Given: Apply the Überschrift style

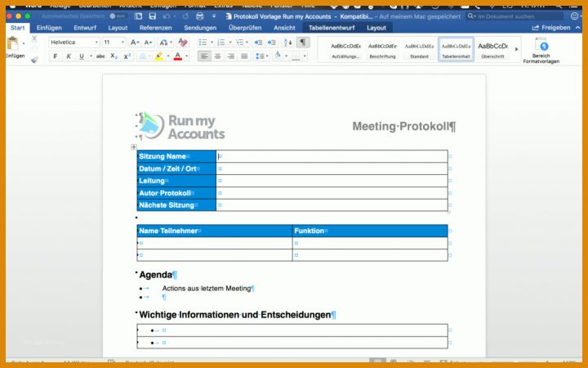Looking at the screenshot, I should (x=492, y=50).
